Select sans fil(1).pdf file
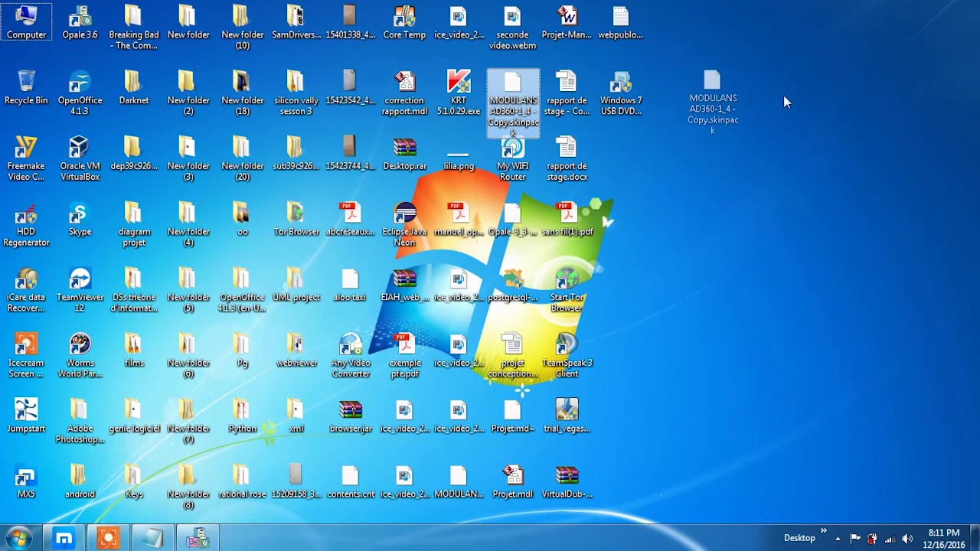Viewport: 980px width, 551px height. point(567,220)
